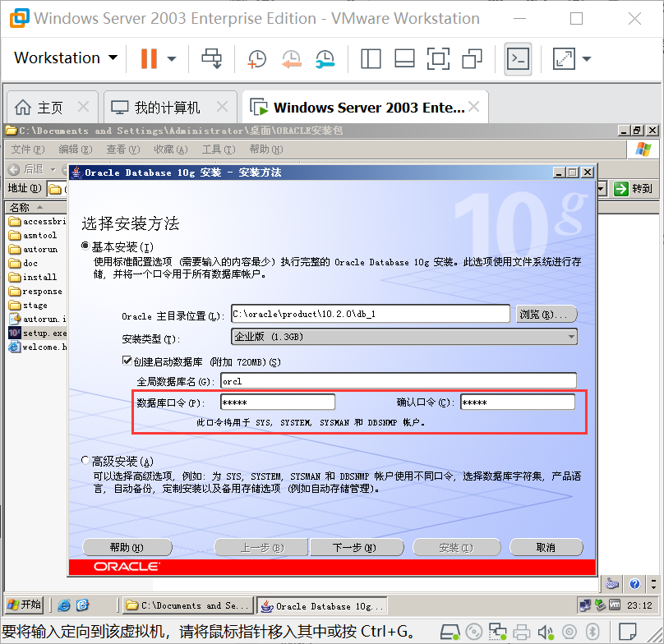Open the 收藏(A) menu in Explorer
Image resolution: width=664 pixels, height=644 pixels.
pos(171,149)
